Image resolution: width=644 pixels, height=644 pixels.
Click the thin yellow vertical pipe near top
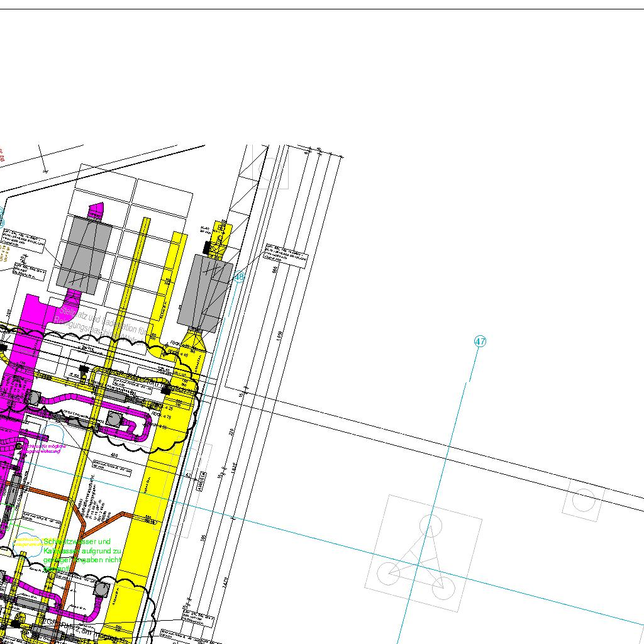144,252
